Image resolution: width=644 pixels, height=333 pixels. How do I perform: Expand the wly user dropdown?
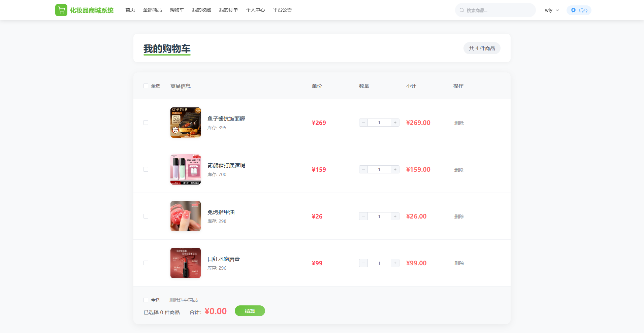pyautogui.click(x=552, y=10)
